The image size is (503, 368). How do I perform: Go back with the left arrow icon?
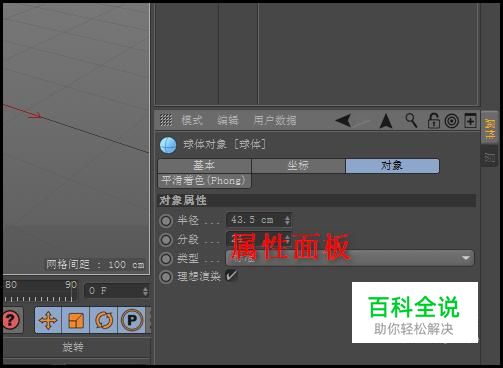343,120
